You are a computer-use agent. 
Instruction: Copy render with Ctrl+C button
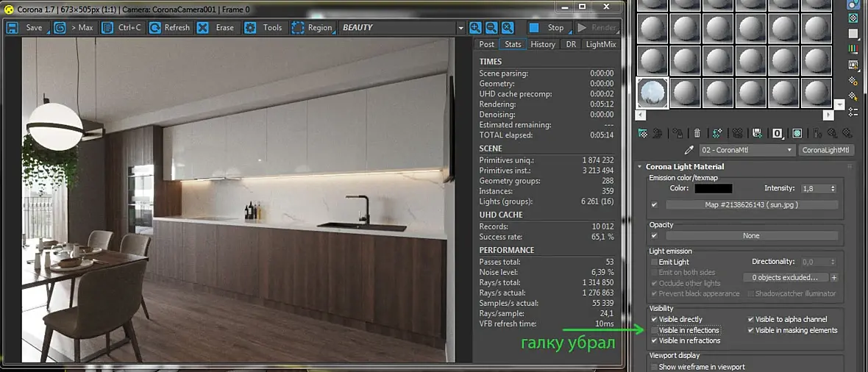point(123,28)
